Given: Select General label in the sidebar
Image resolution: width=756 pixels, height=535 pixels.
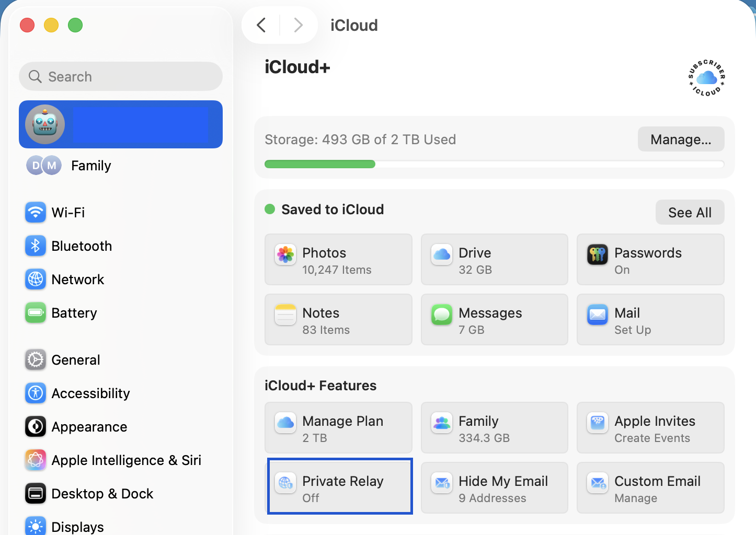Looking at the screenshot, I should click(x=76, y=360).
